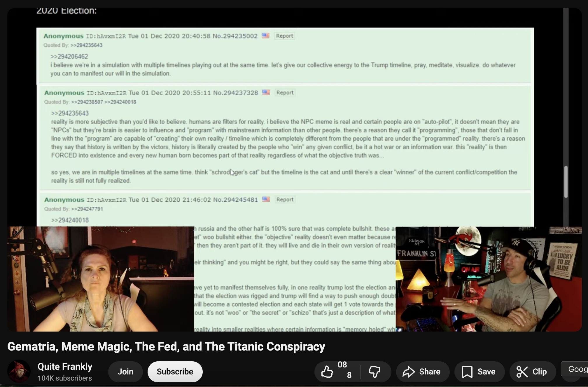
Task: Click US flag on post No.294235002
Action: coord(265,36)
